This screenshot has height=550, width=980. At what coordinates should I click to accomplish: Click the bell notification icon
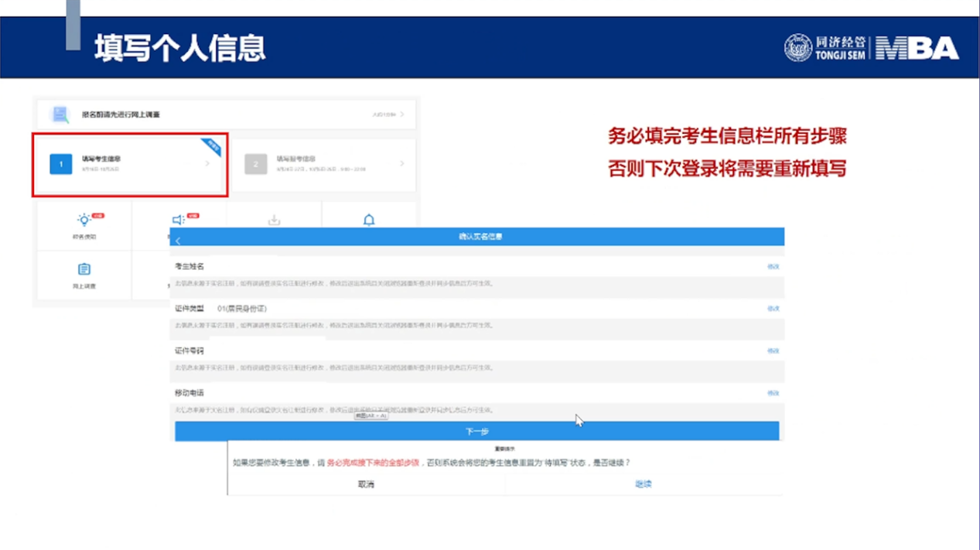click(369, 220)
